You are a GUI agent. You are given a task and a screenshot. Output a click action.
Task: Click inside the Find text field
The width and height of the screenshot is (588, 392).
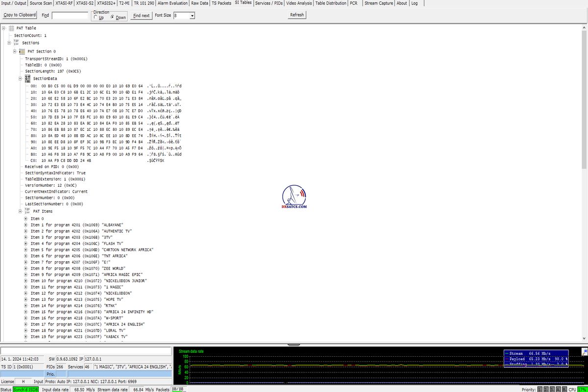(70, 16)
